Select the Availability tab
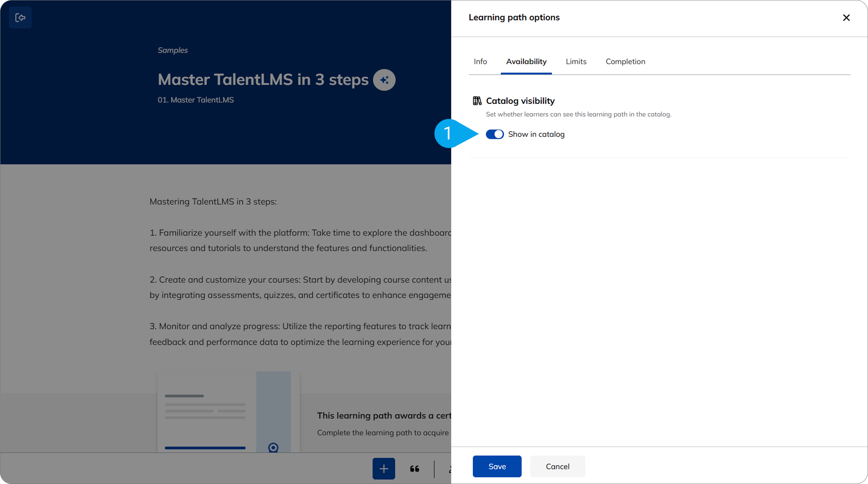This screenshot has height=484, width=868. 526,61
